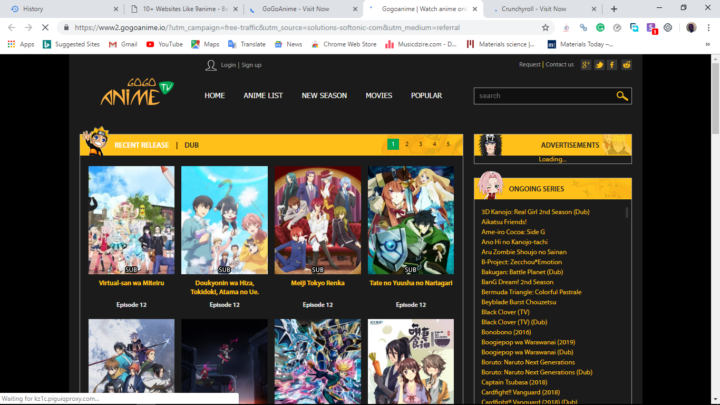Open the Virtual-san wa Miteiru thumbnail
720x405 pixels.
pyautogui.click(x=131, y=220)
